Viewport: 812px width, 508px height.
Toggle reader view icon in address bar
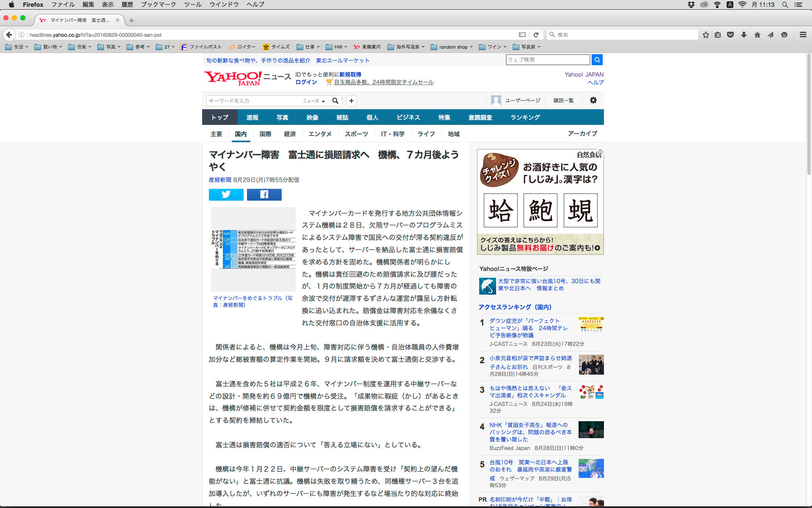pyautogui.click(x=522, y=35)
